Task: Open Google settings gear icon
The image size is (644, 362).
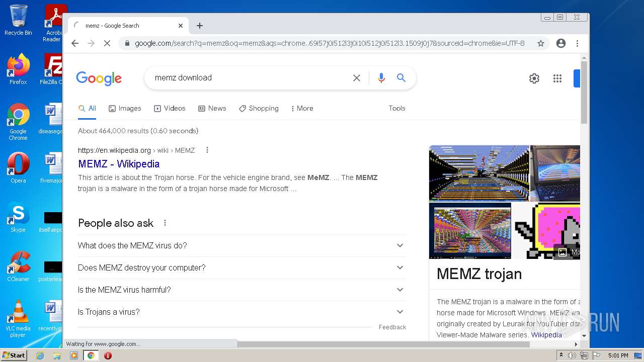Action: (x=534, y=78)
